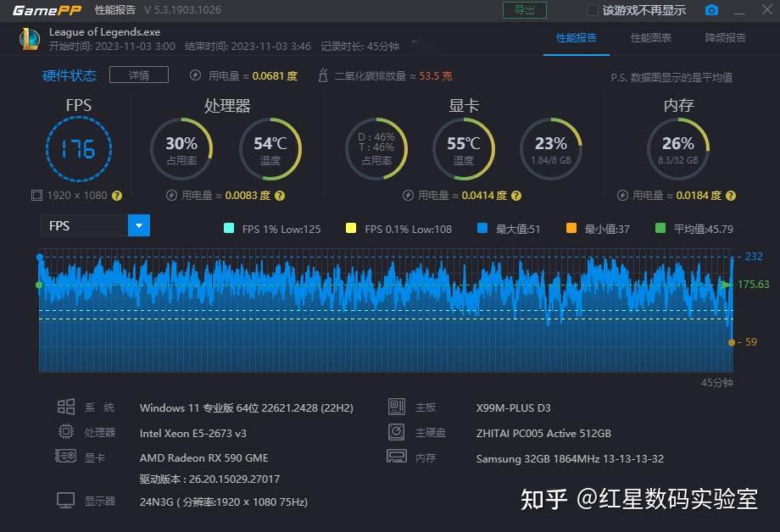Click the resolution help question mark icon
Viewport: 780px width, 532px height.
117,196
